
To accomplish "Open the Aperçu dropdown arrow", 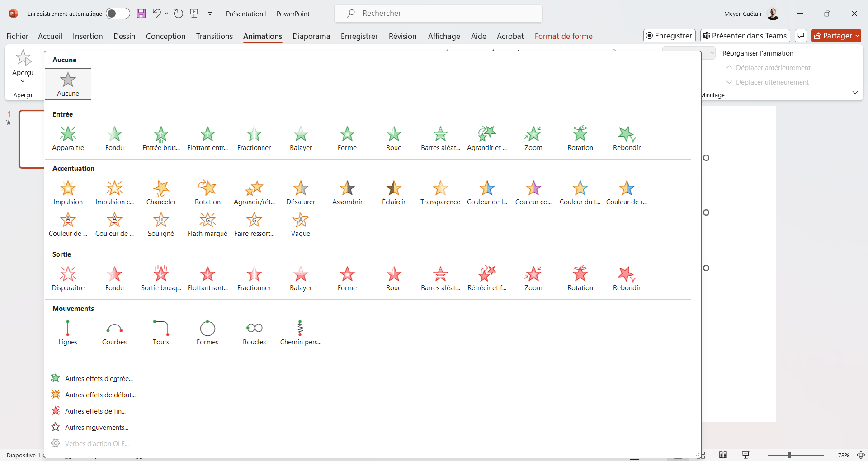I will (x=23, y=81).
